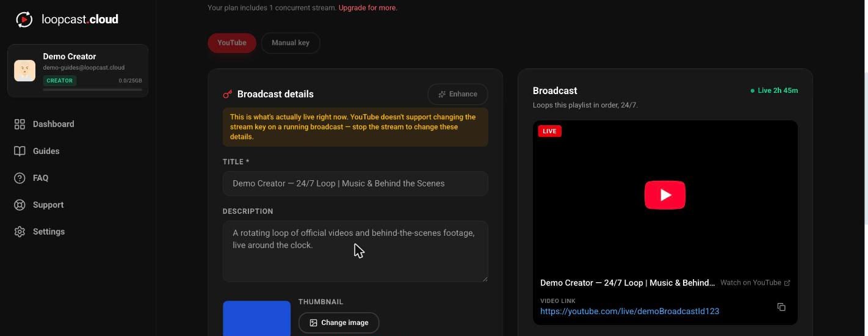Click the key icon beside Broadcast details
The image size is (868, 336).
228,94
